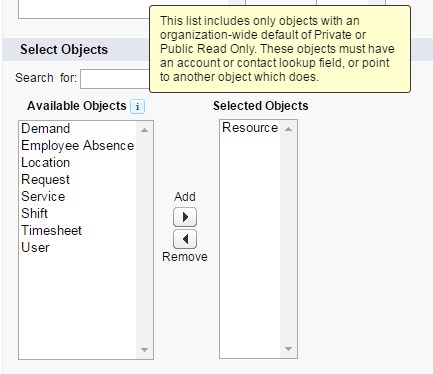Click Available Objects scrollbar down arrow
Image resolution: width=433 pixels, height=374 pixels.
(x=144, y=350)
